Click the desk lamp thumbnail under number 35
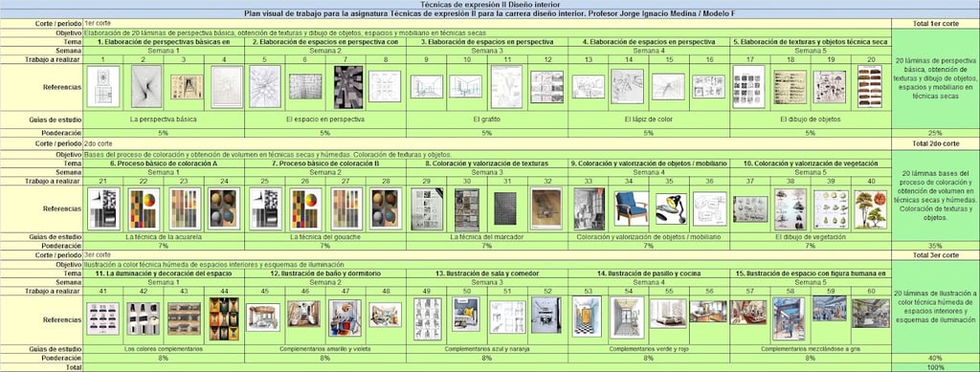 [671, 209]
